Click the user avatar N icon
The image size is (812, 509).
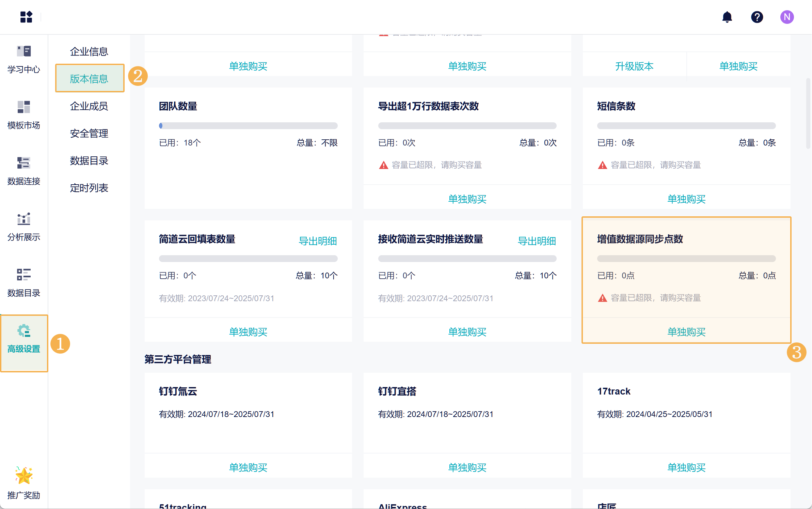point(787,17)
